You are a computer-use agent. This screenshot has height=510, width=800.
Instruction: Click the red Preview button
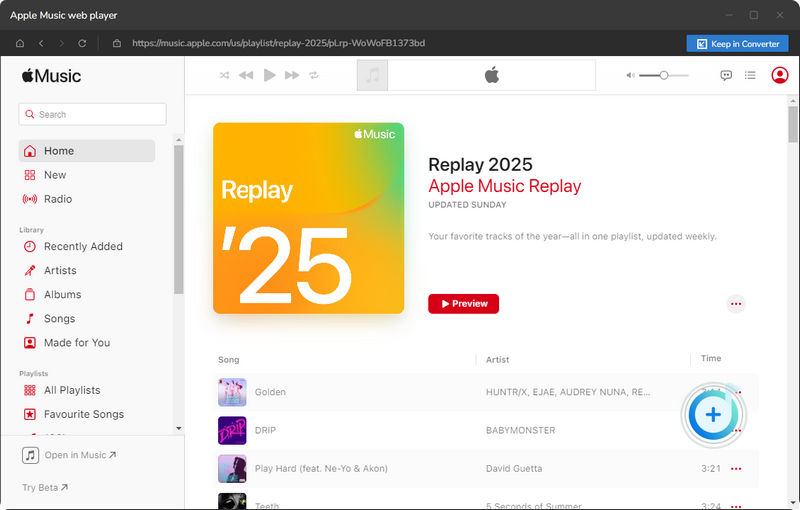(463, 304)
